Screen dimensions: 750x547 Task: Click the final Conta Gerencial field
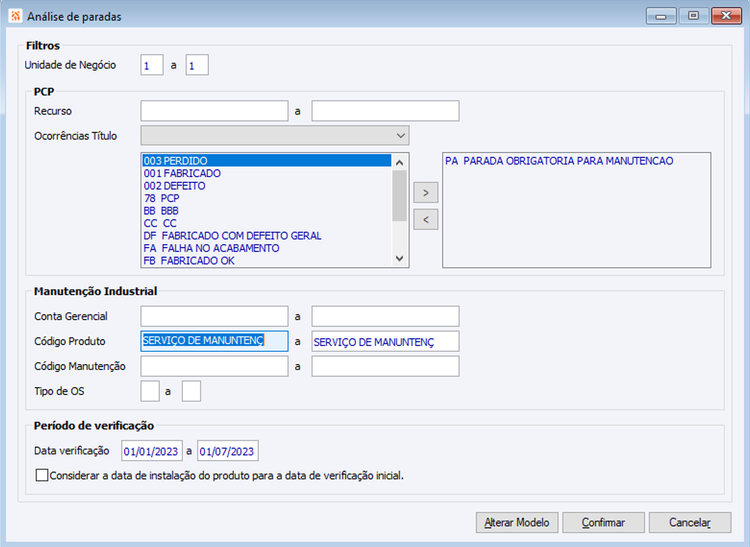pyautogui.click(x=386, y=316)
